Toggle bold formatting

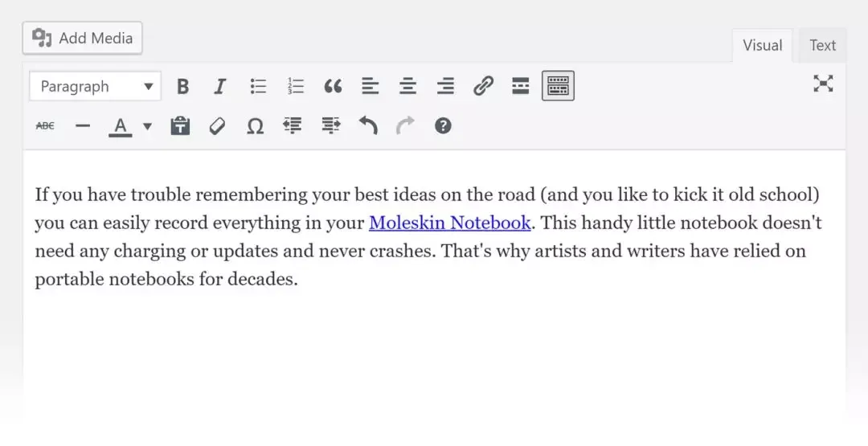click(183, 87)
